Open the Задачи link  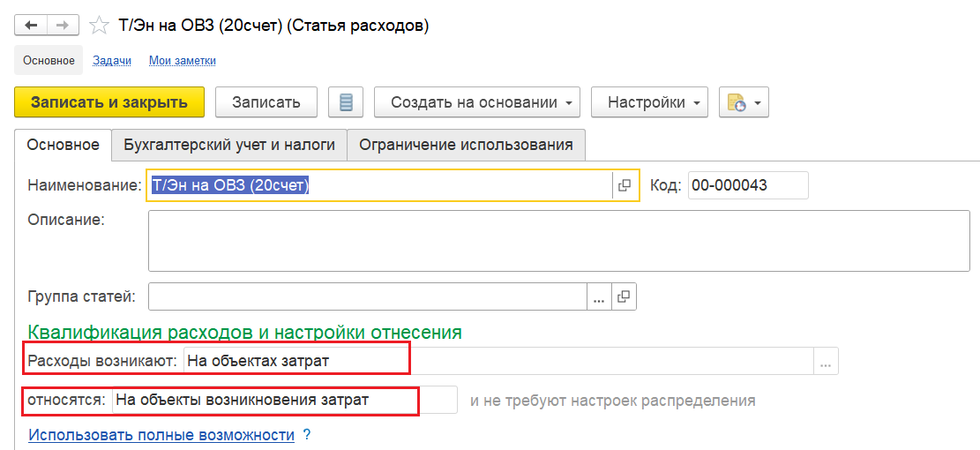(112, 61)
